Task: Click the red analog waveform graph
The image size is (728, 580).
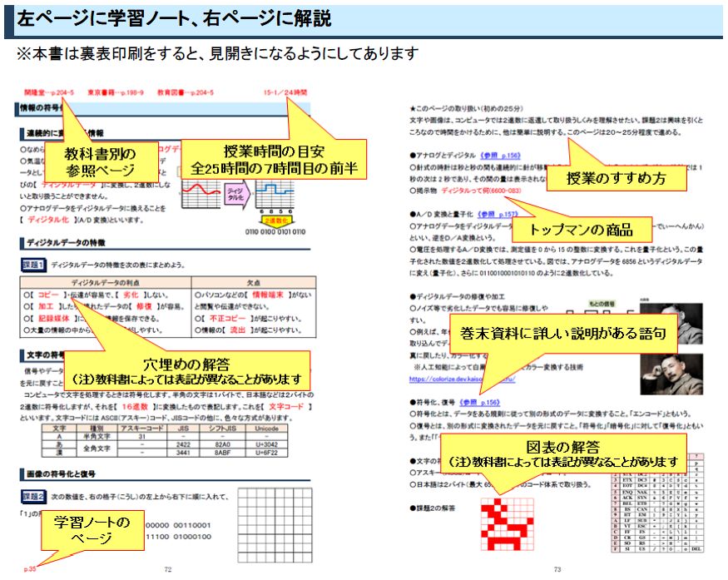Action: [x=201, y=195]
